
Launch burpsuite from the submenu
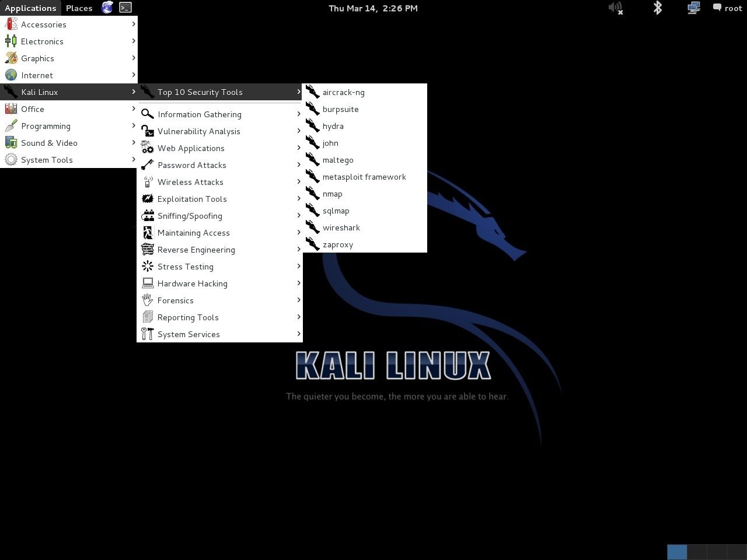pos(365,109)
